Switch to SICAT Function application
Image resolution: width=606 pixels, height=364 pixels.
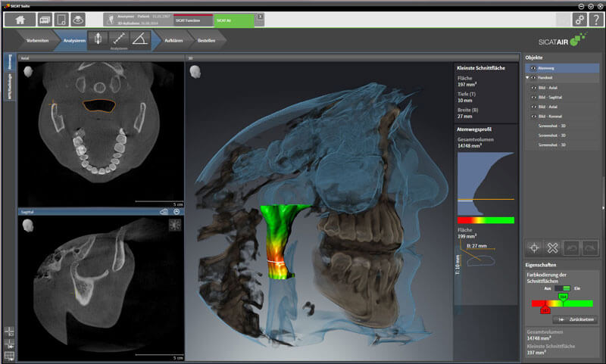(x=193, y=20)
